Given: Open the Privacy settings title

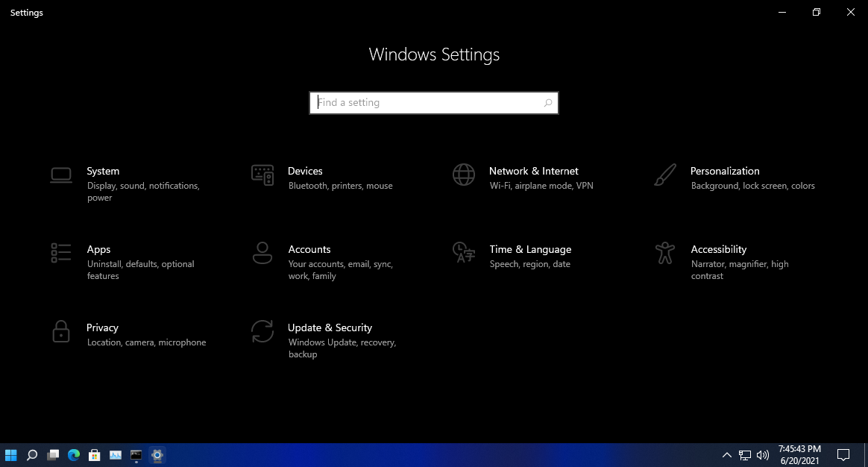Looking at the screenshot, I should coord(102,327).
